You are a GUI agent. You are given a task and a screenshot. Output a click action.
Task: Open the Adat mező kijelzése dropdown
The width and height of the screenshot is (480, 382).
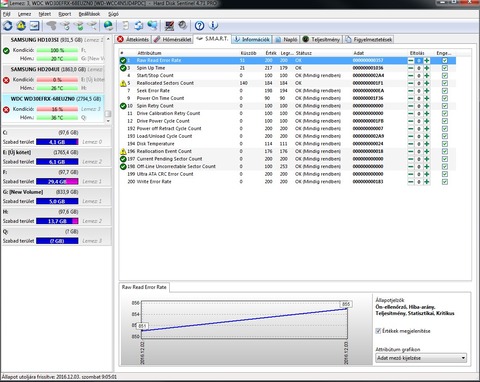click(421, 358)
